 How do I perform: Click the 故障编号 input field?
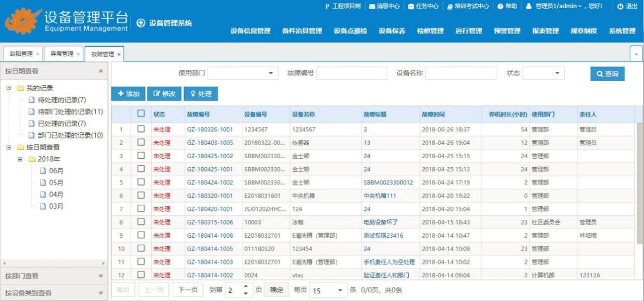click(x=351, y=73)
